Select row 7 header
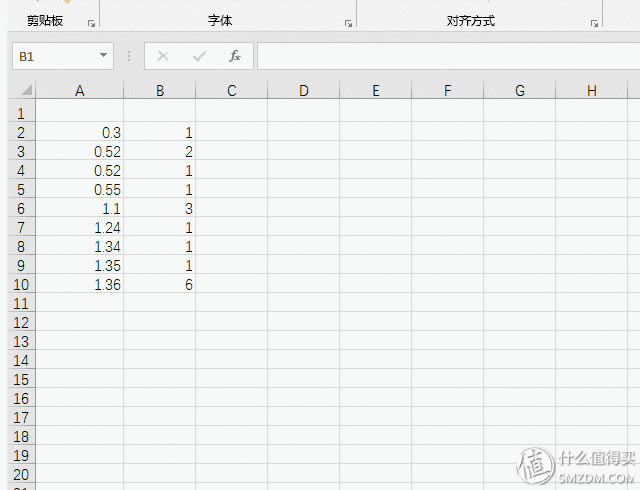Screen dimensions: 640x490 [22, 227]
